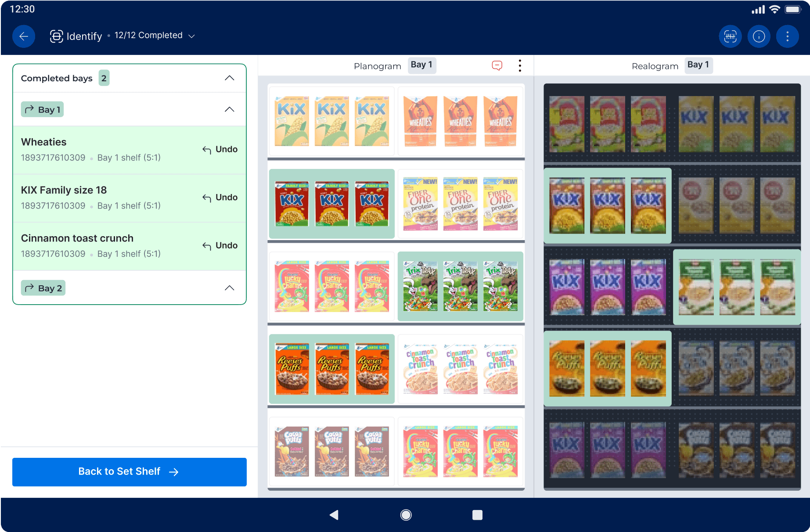Select bottom-shelf Lucky Charms group in planogram
810x532 pixels.
[x=461, y=451]
